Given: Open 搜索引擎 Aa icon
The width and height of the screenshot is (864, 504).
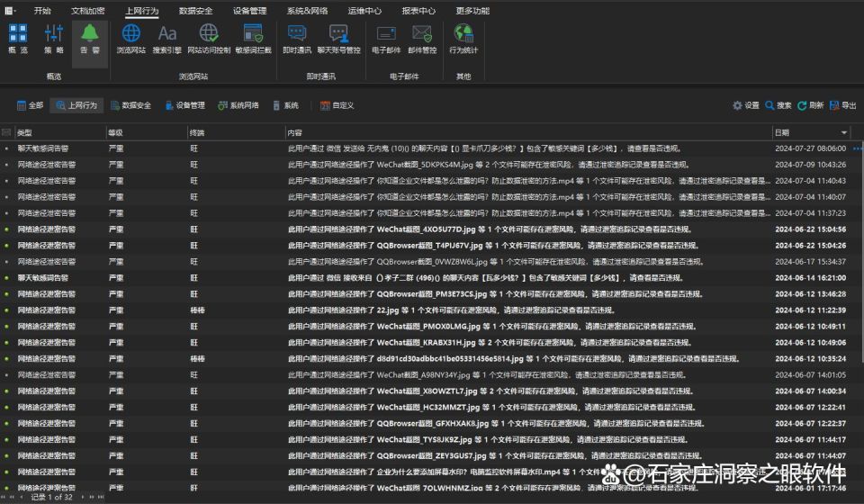Looking at the screenshot, I should (167, 39).
